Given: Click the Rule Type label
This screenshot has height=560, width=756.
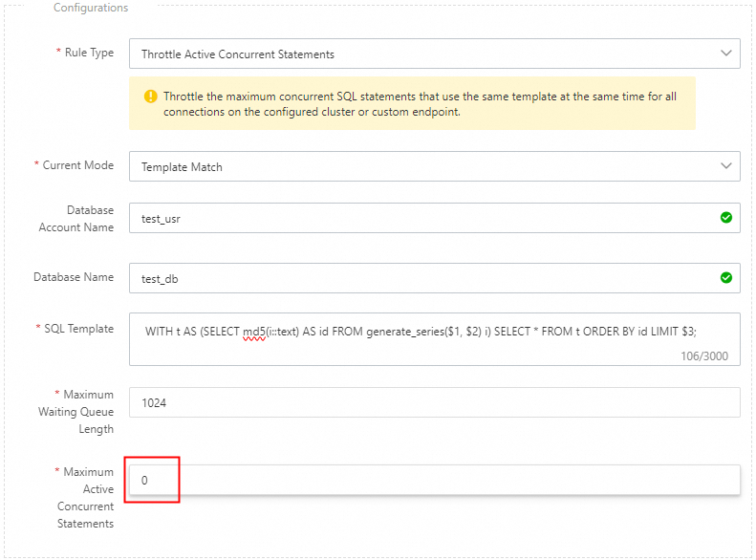Looking at the screenshot, I should (89, 53).
